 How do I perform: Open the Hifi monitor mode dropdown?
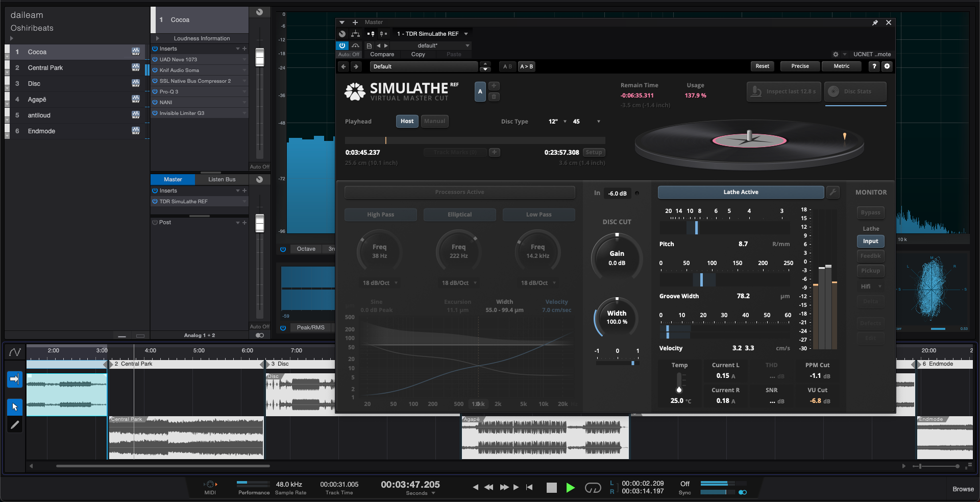tap(871, 286)
